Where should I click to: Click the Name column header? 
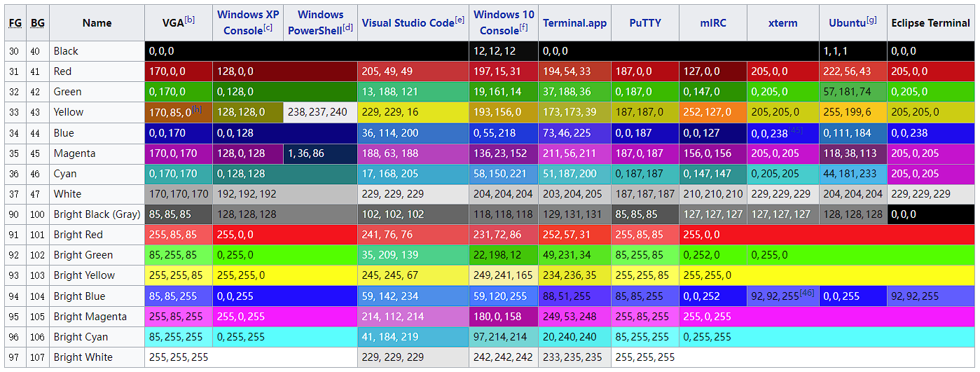[97, 23]
